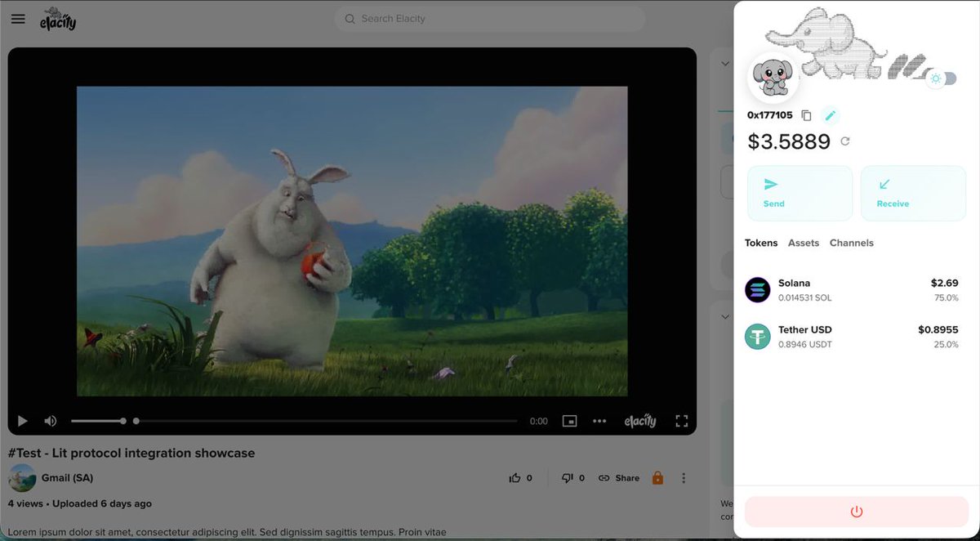Click the 0x177105 address text
Viewport: 980px width, 541px height.
tap(770, 115)
